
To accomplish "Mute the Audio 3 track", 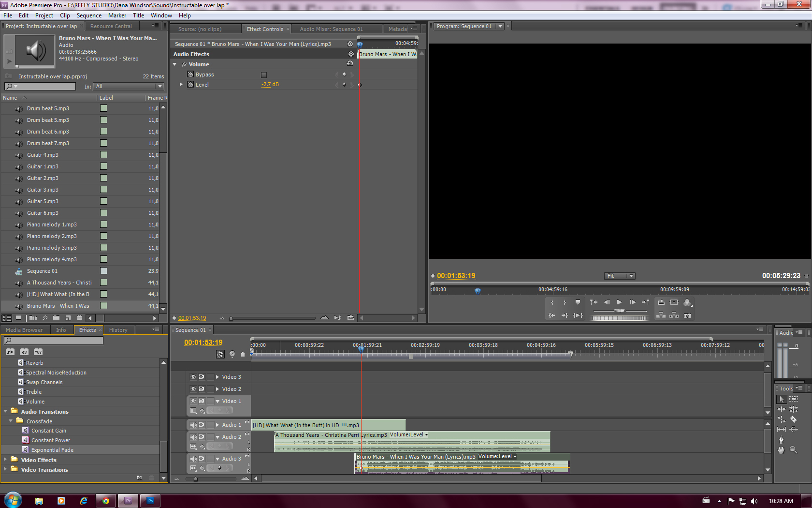I will pyautogui.click(x=193, y=459).
